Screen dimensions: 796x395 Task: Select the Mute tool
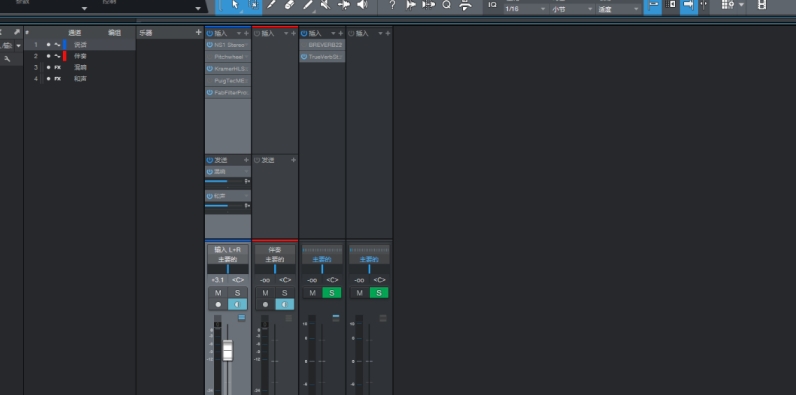tap(325, 5)
